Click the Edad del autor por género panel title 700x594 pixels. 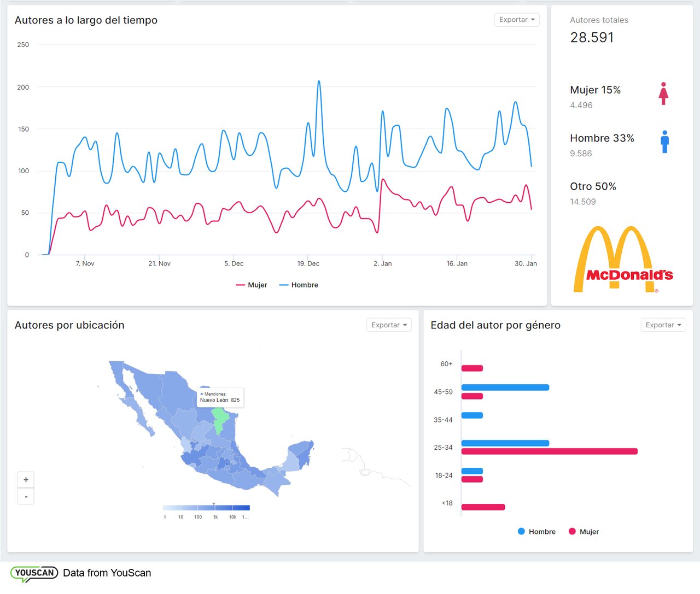tap(494, 325)
